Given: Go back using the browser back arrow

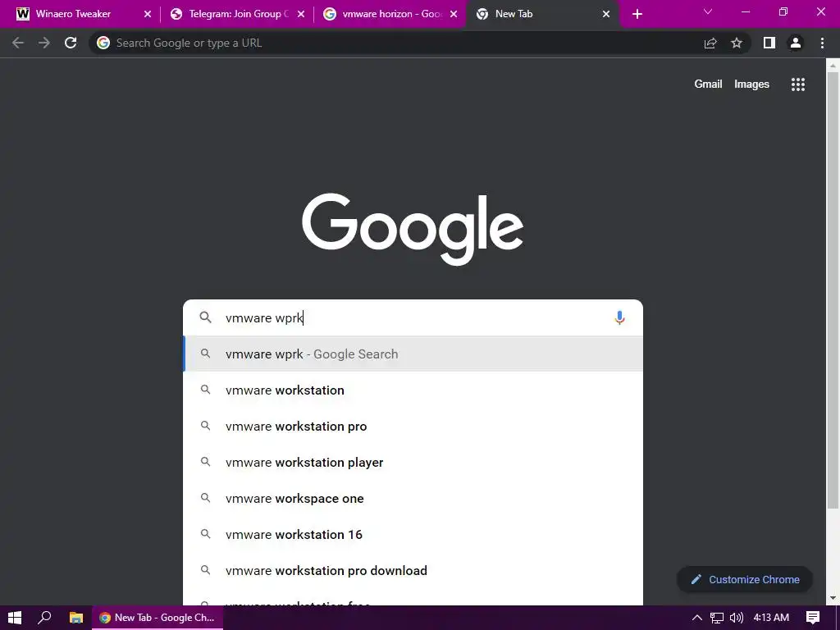Looking at the screenshot, I should (18, 43).
